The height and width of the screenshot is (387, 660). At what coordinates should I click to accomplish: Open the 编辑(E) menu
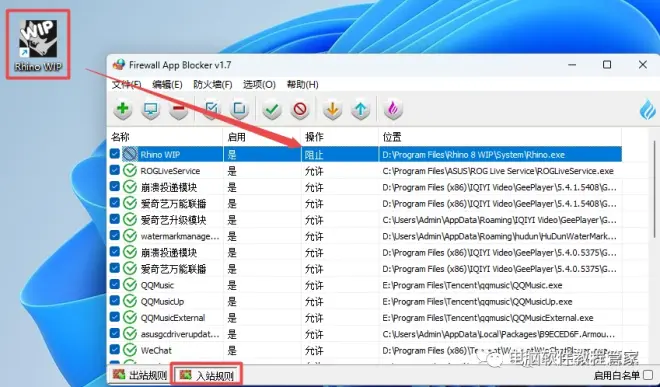[x=167, y=84]
